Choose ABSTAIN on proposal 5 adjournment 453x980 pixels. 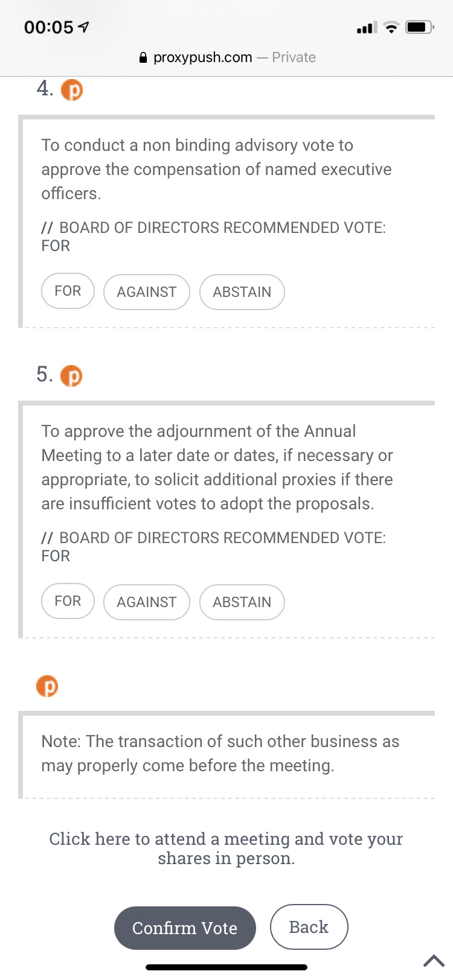point(242,602)
